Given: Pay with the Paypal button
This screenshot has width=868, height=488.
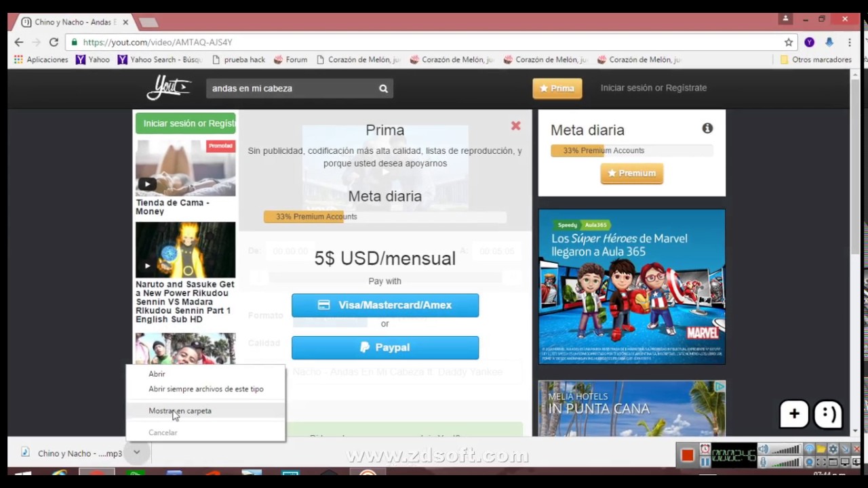Looking at the screenshot, I should (x=385, y=347).
